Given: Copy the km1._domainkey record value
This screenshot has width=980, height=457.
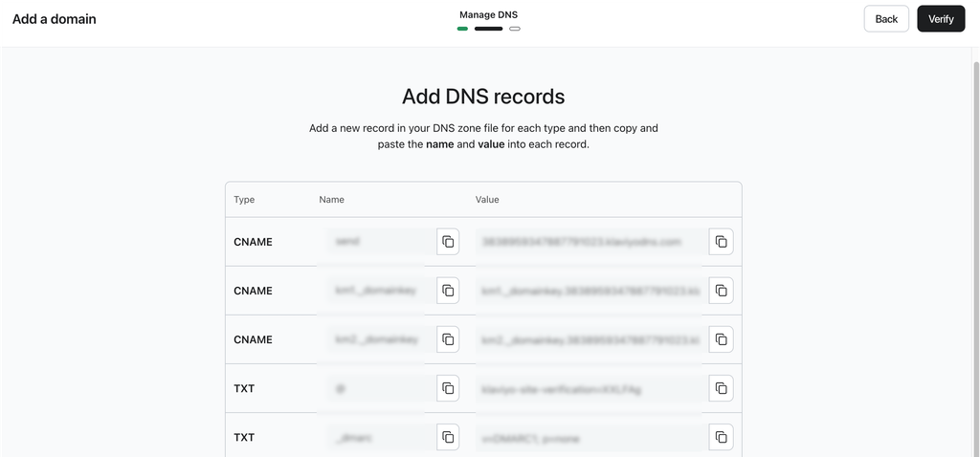Looking at the screenshot, I should click(721, 291).
